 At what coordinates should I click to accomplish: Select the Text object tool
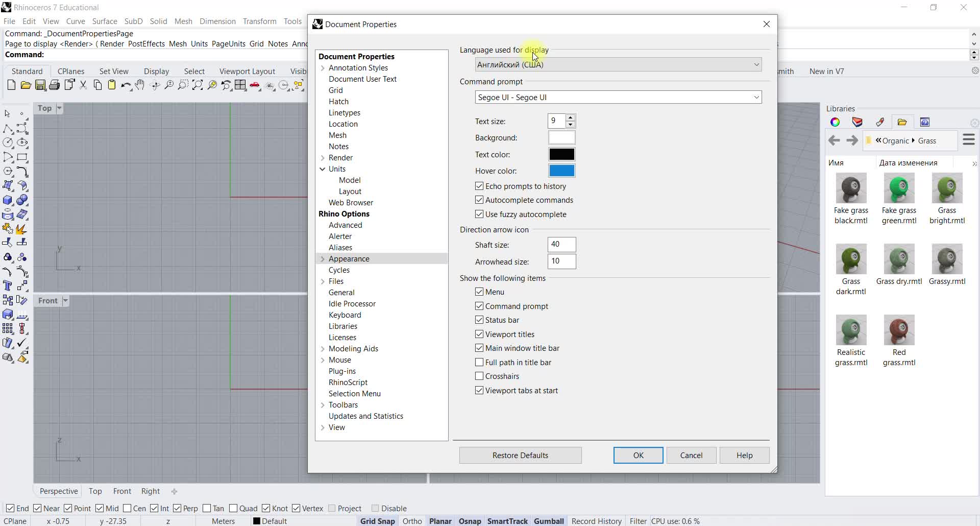[8, 285]
